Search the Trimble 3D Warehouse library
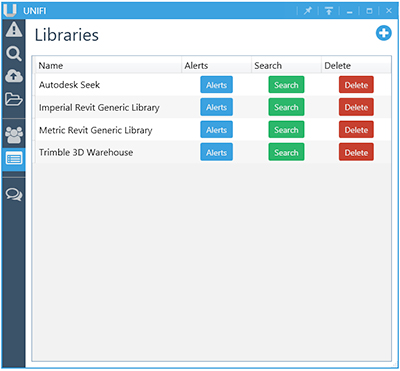Image resolution: width=400 pixels, height=371 pixels. point(286,152)
